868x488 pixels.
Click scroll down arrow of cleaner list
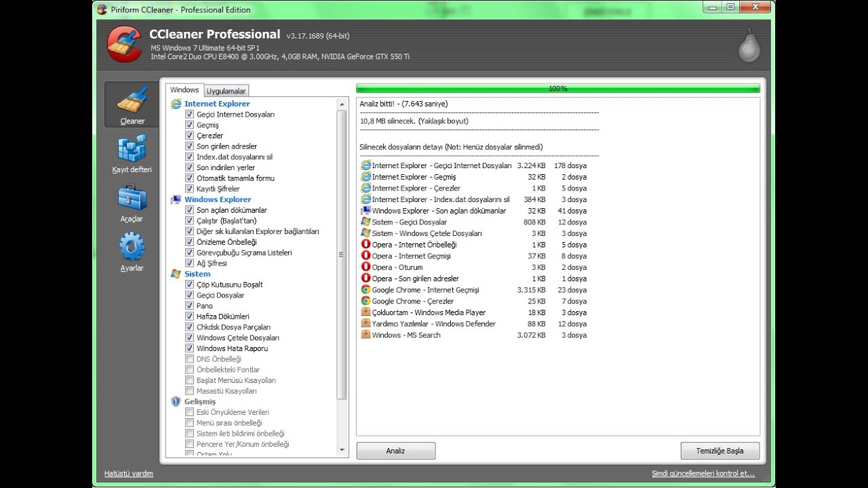click(x=342, y=449)
